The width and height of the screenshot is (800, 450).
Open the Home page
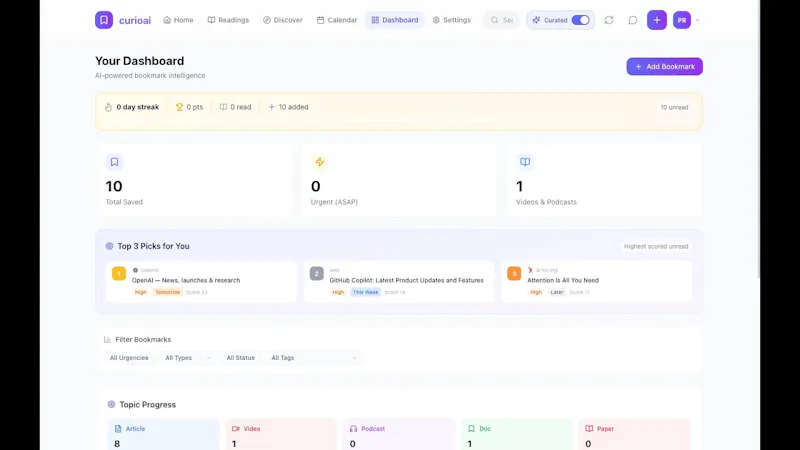pos(178,20)
